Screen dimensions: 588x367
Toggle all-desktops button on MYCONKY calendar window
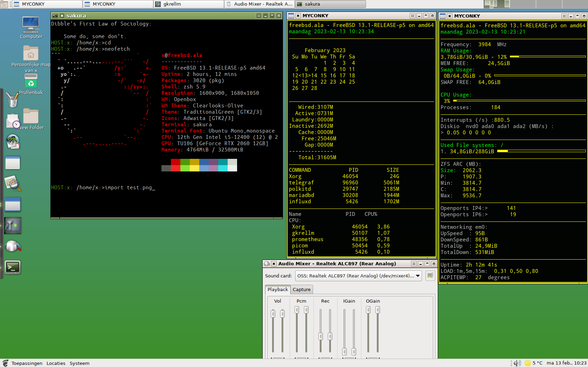413,16
